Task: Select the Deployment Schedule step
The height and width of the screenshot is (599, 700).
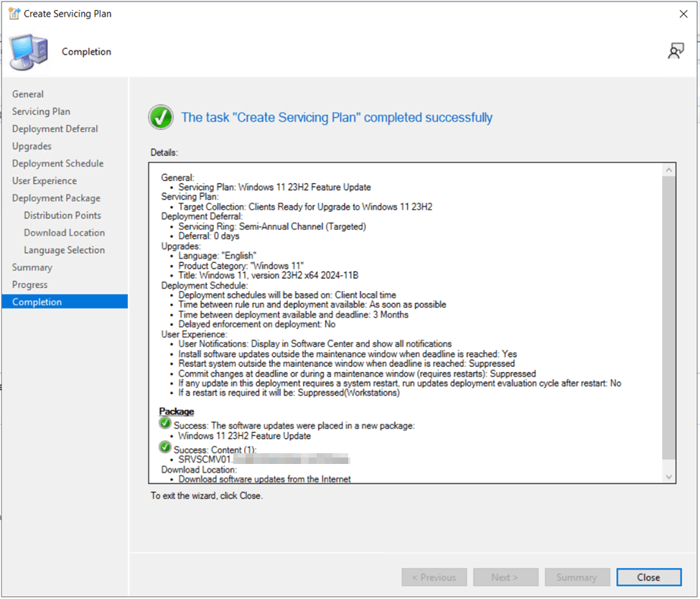Action: pos(57,163)
